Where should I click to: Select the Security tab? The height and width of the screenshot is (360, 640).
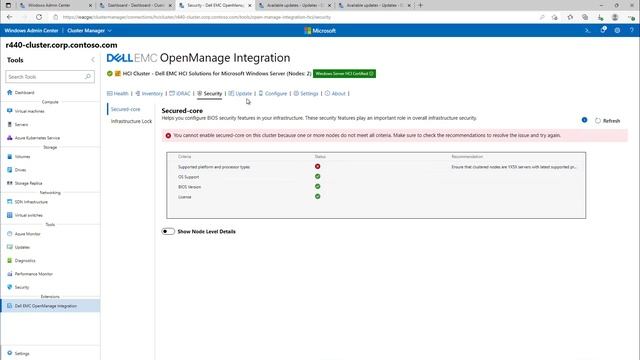[x=209, y=93]
